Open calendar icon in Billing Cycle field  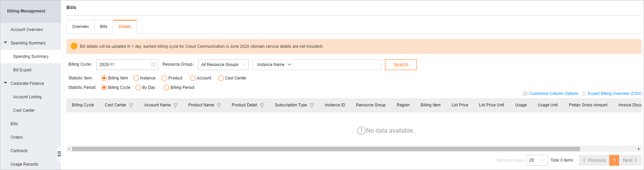tap(153, 65)
